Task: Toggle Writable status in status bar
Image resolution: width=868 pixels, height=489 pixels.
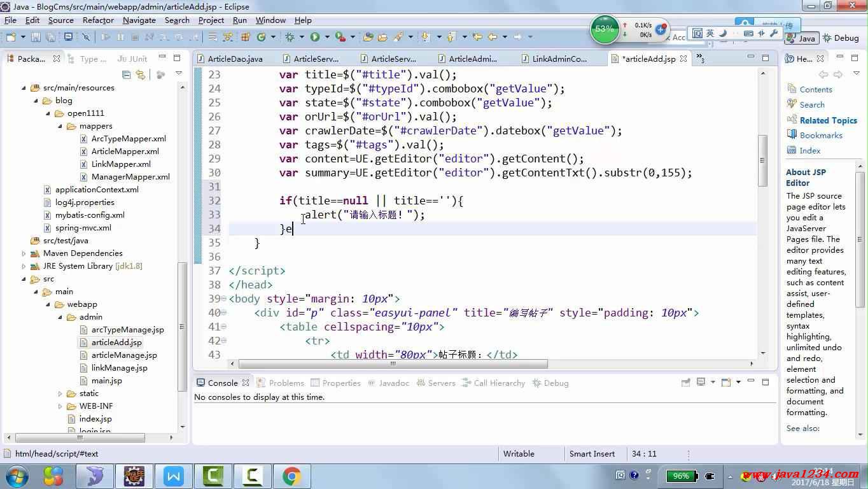Action: [x=519, y=454]
